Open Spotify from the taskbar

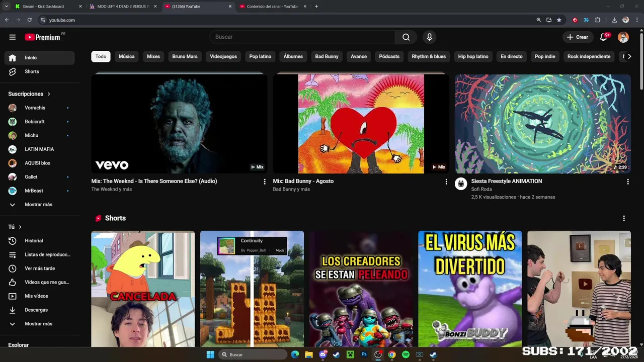406,355
